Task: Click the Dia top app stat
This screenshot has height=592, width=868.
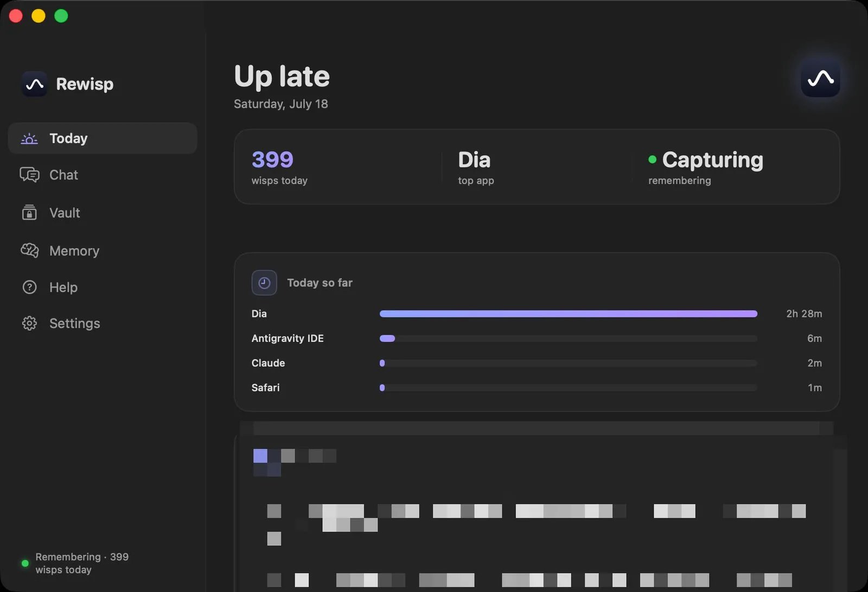Action: point(476,167)
